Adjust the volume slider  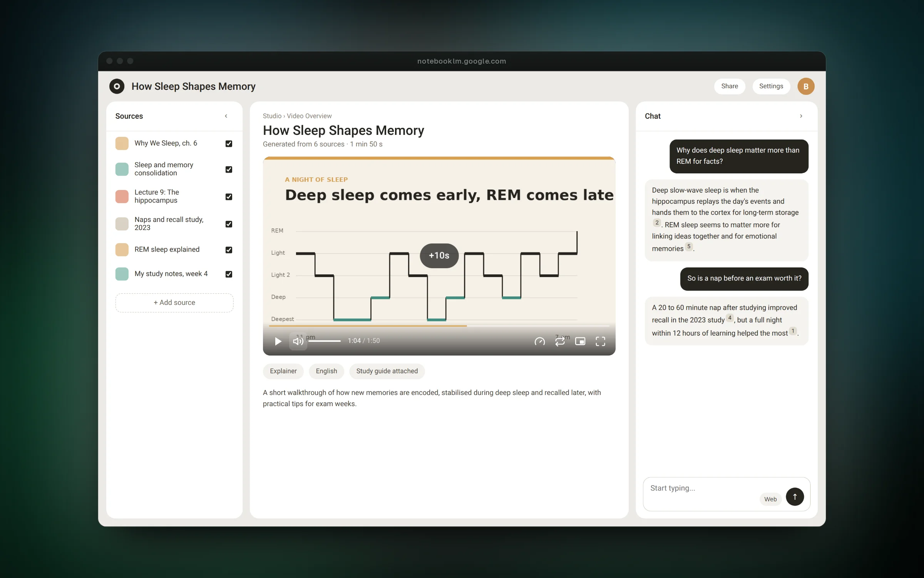point(325,341)
